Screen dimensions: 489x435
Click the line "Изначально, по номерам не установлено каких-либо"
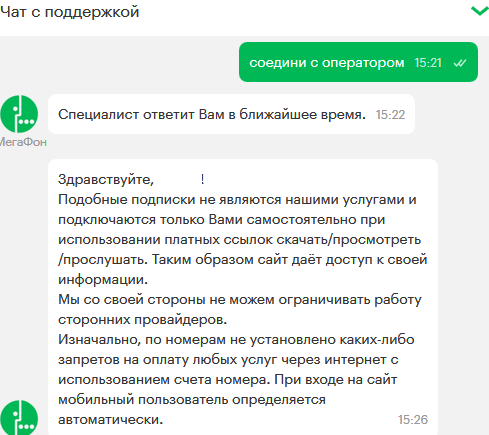[236, 340]
